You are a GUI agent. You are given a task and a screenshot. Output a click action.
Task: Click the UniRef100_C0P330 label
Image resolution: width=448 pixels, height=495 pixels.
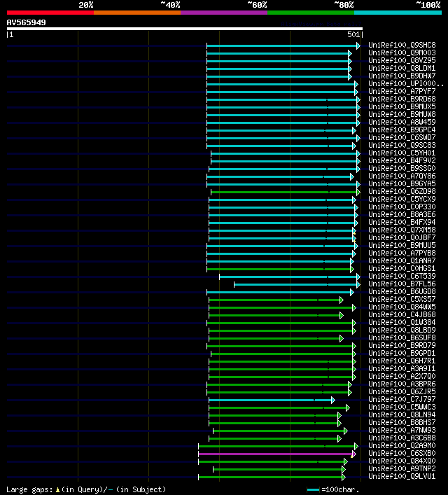pos(402,207)
